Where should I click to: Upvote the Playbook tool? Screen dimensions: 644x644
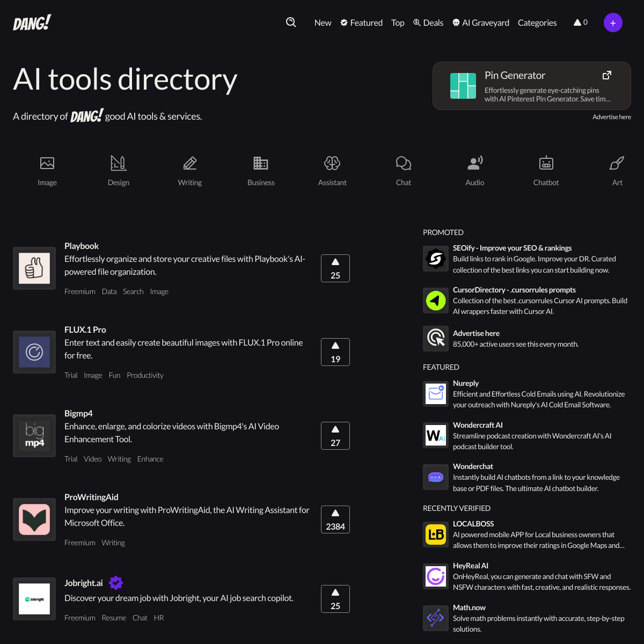coord(335,268)
